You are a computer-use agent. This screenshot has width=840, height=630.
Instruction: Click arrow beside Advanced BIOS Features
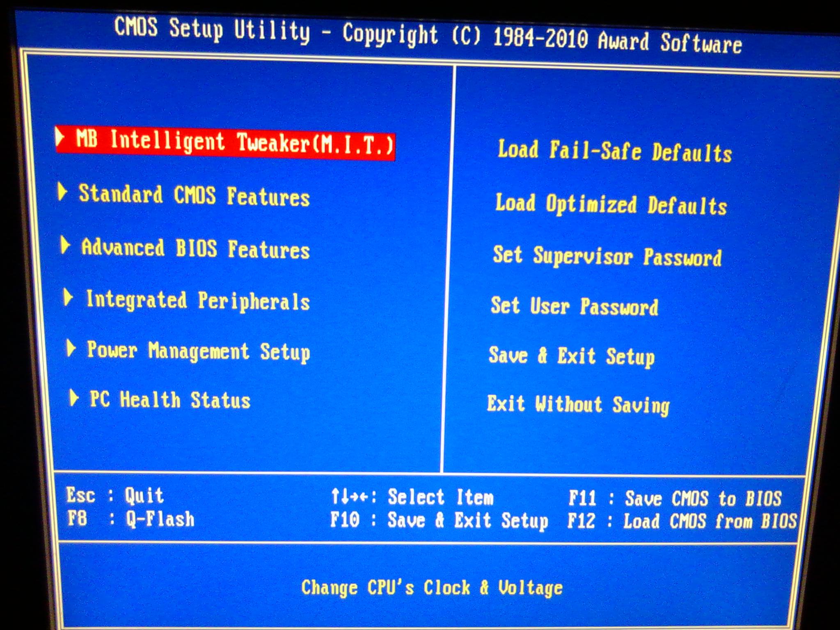click(65, 245)
